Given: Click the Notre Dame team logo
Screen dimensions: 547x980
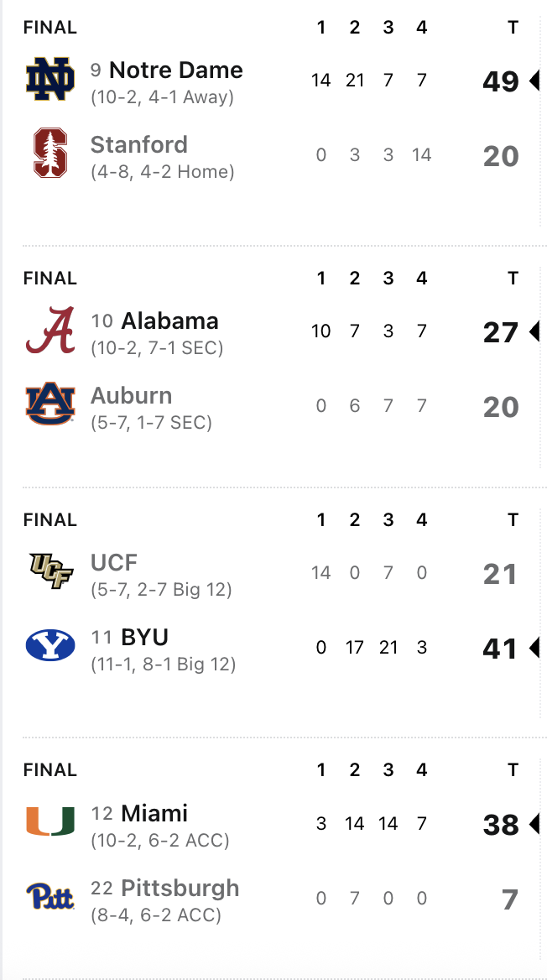Looking at the screenshot, I should click(x=50, y=80).
